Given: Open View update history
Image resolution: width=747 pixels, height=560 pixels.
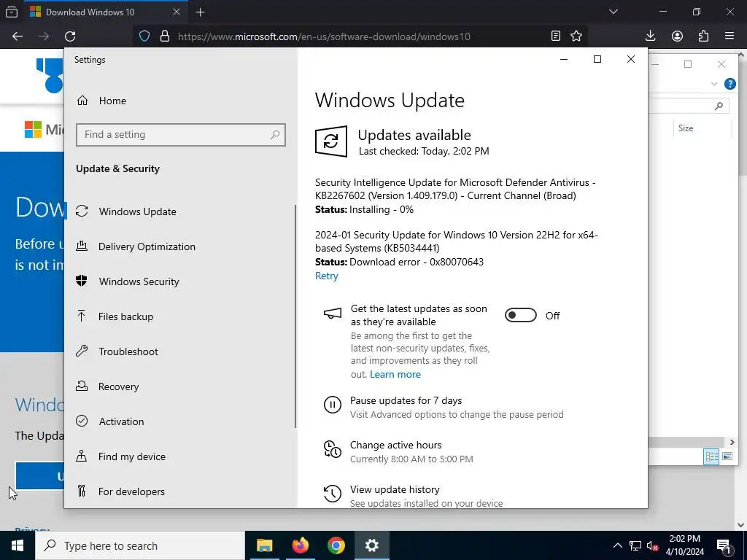Looking at the screenshot, I should [x=395, y=489].
